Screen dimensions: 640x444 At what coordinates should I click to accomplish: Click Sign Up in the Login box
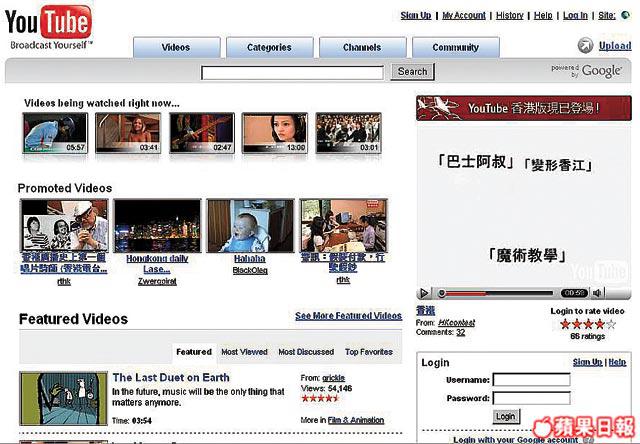click(x=587, y=362)
